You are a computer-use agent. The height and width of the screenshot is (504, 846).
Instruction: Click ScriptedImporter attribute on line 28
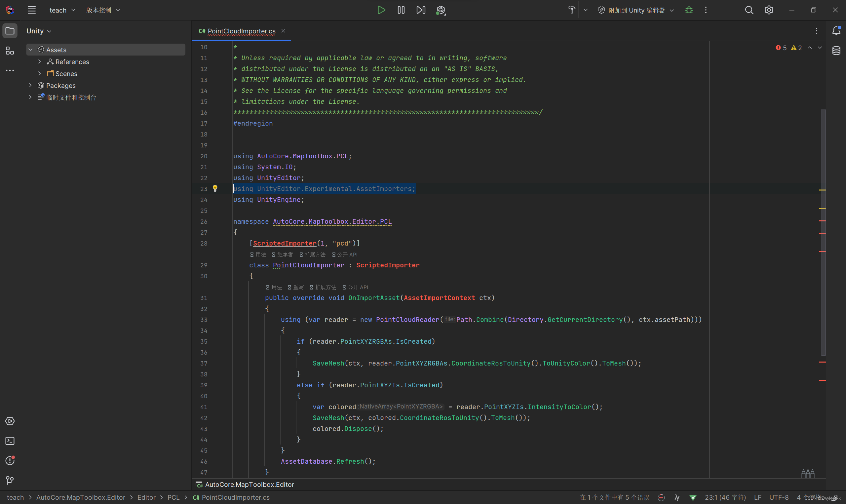point(285,243)
